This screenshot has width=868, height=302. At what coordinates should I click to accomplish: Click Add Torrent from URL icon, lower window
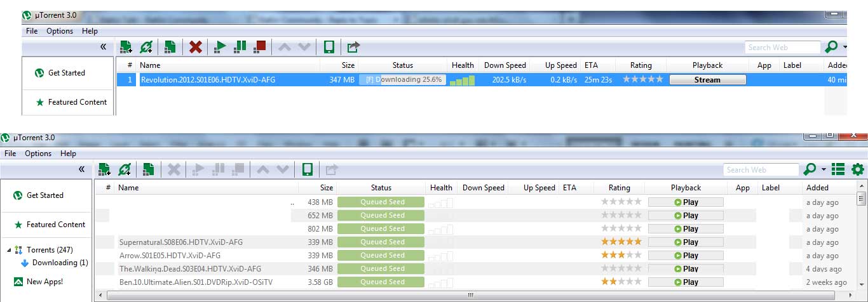[125, 169]
